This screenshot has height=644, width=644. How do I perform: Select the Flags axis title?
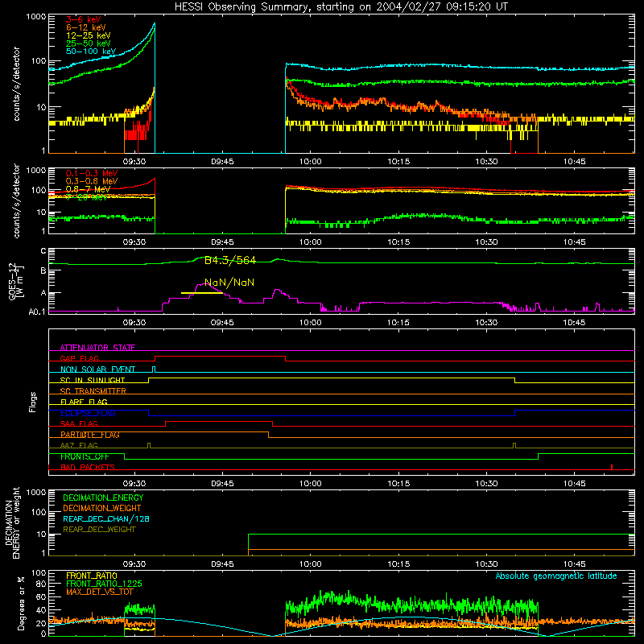coord(33,402)
